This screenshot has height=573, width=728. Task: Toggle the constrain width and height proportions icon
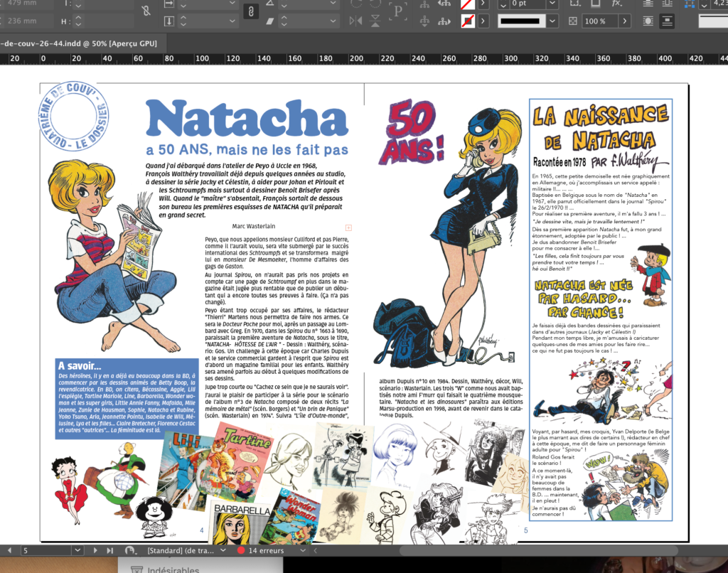[146, 11]
